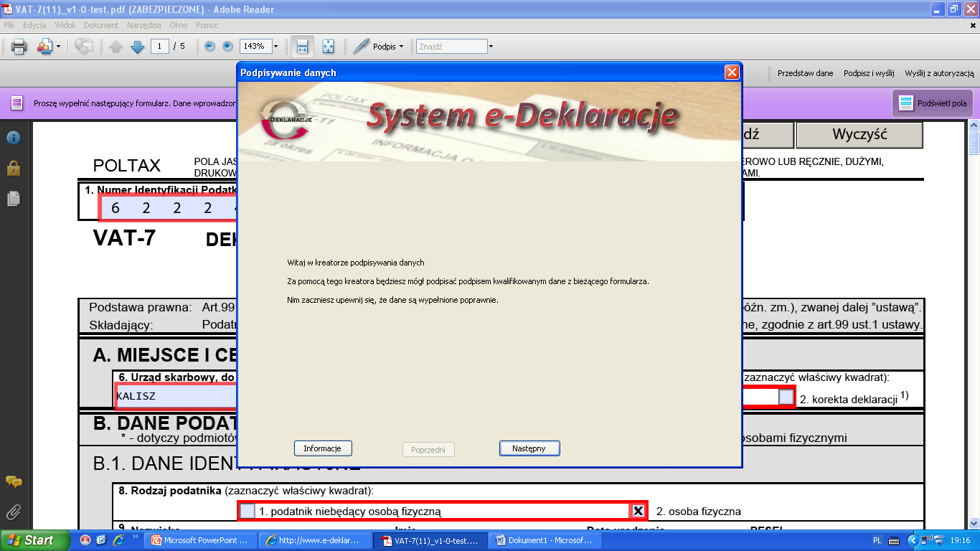Viewport: 980px width, 551px height.
Task: Open the collaboration people icon in toolbar
Action: coord(44,47)
